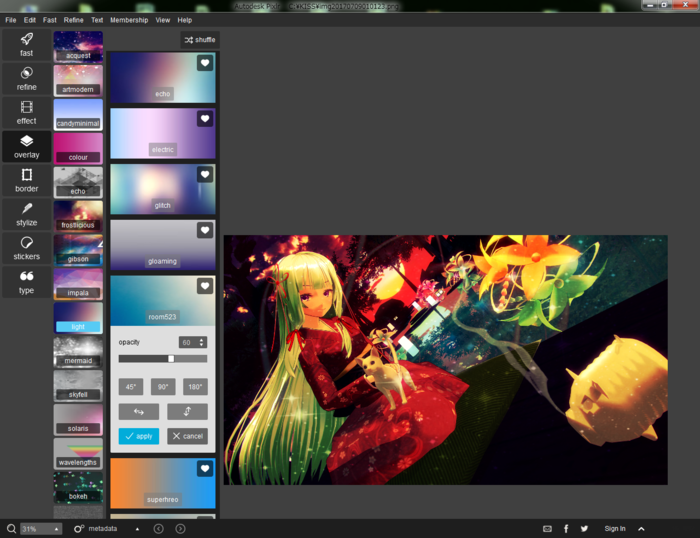
Task: Favorite the electric overlay heart
Action: click(x=205, y=119)
